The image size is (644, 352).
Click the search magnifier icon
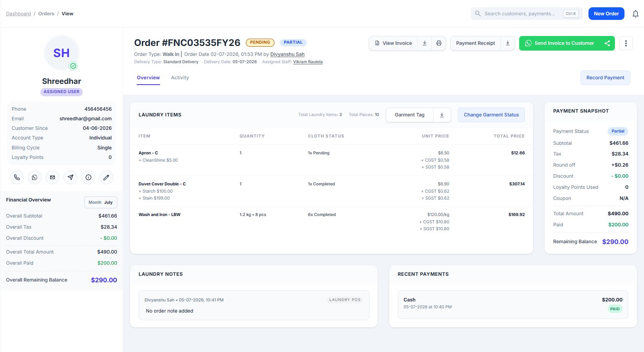[x=478, y=14]
